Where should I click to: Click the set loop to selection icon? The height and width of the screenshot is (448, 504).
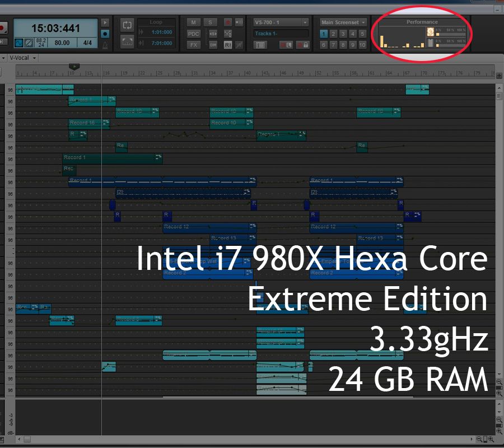tap(127, 41)
